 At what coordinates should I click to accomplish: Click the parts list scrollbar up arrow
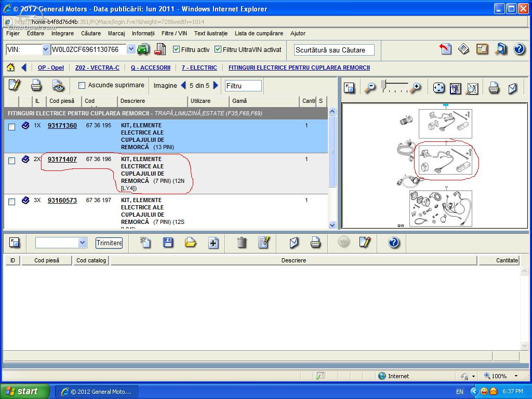coord(332,111)
